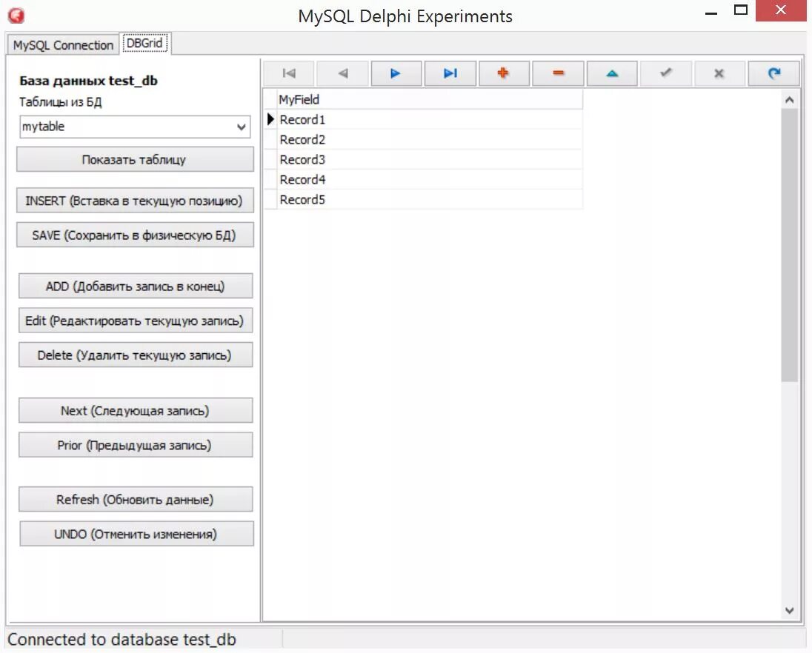Edit record with teal triangle icon

[x=611, y=73]
